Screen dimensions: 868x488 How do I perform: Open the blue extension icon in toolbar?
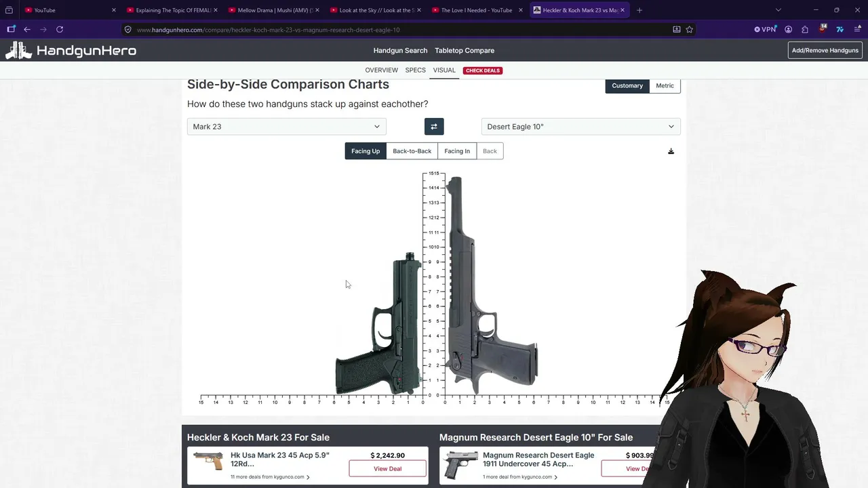pos(840,30)
